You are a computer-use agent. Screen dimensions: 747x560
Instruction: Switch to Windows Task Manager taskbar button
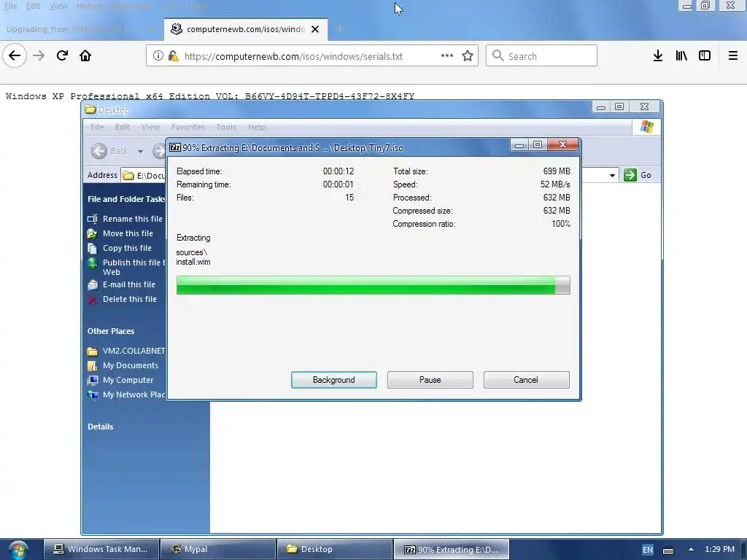pyautogui.click(x=101, y=549)
